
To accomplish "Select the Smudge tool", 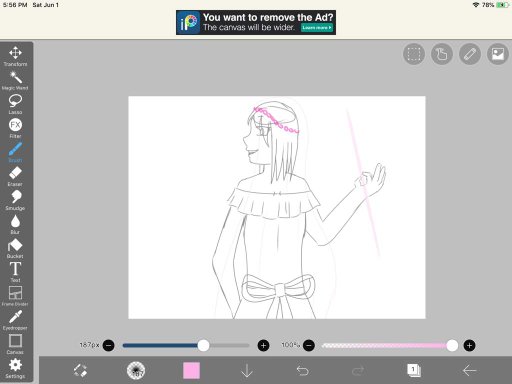I will [15, 201].
